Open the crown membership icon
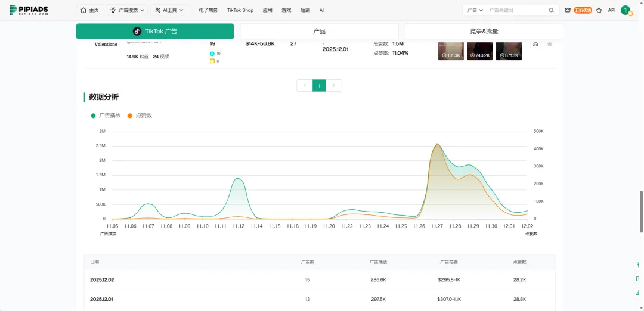 pos(567,10)
